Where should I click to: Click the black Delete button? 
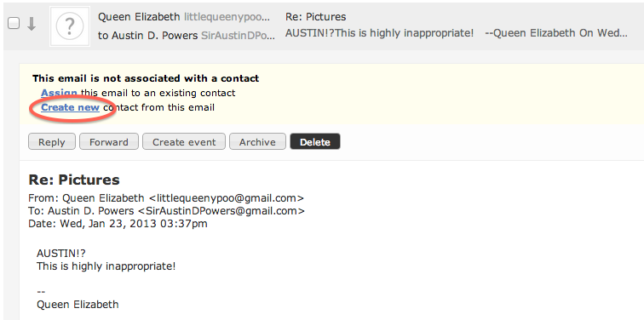click(x=315, y=142)
